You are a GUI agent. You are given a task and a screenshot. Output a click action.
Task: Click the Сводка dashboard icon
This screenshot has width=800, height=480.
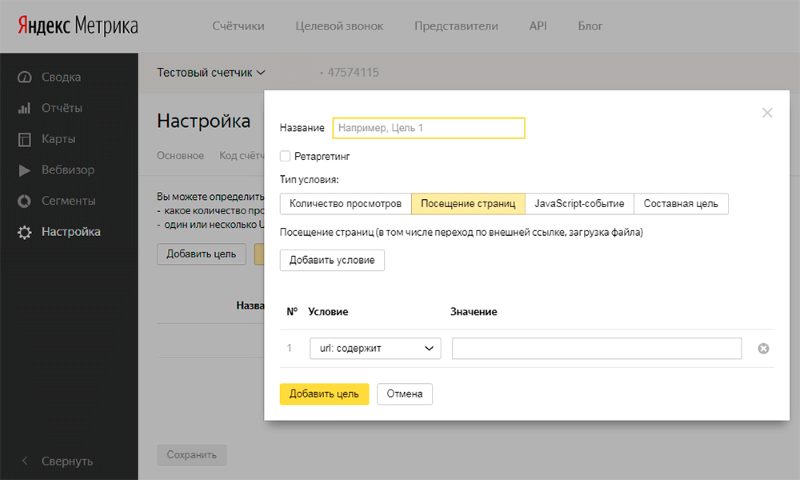pos(24,77)
